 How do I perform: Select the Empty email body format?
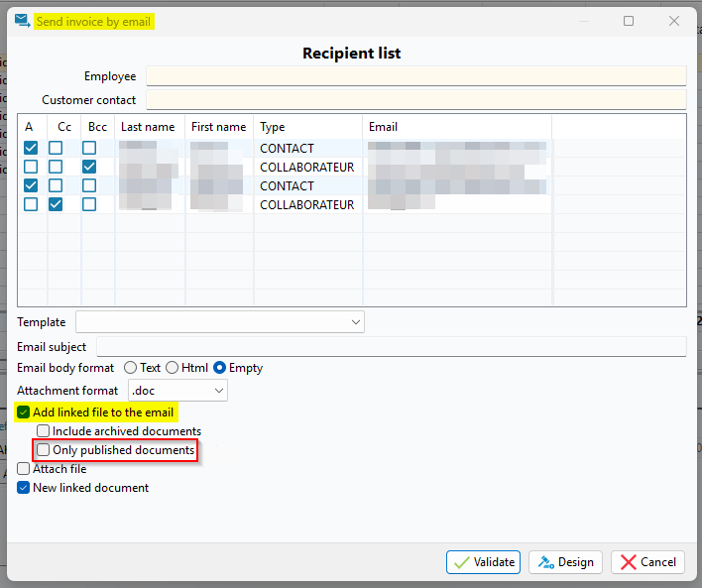click(220, 368)
